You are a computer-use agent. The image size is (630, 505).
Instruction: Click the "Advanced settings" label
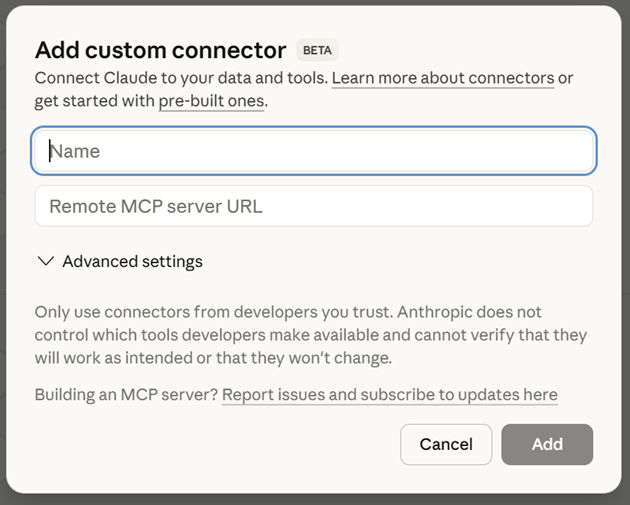pyautogui.click(x=132, y=262)
